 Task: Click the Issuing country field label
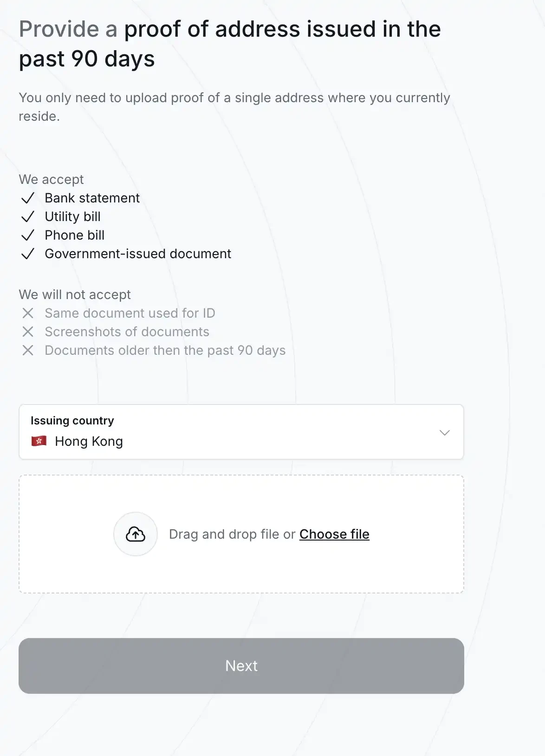72,420
